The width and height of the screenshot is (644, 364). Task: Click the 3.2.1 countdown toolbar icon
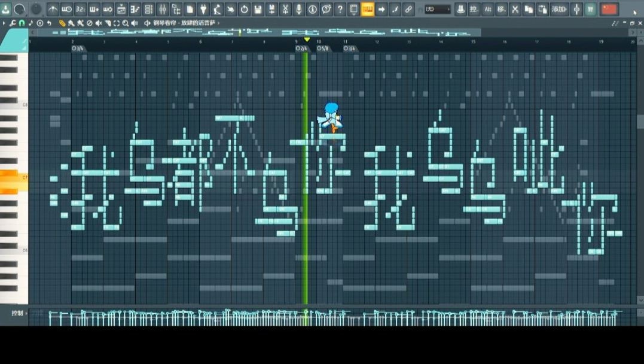point(81,9)
